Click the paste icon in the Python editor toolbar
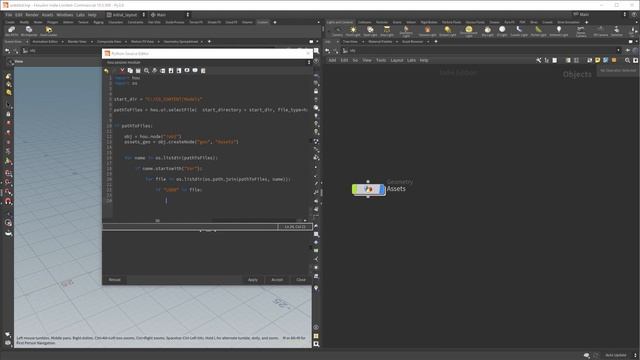640x360 pixels. (138, 71)
